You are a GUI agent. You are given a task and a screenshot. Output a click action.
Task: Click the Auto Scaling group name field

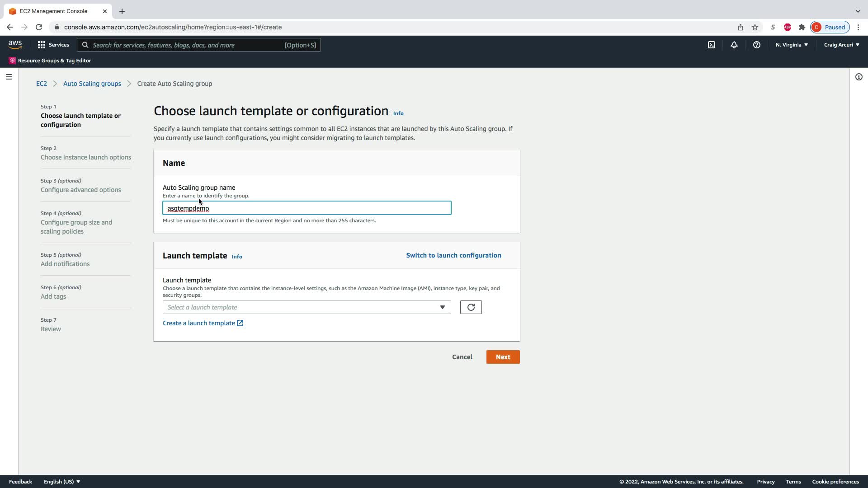[x=307, y=208]
